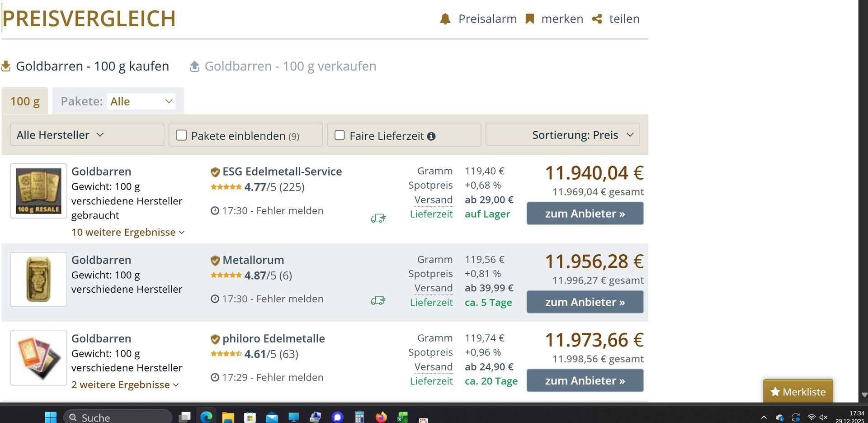Enable the Pakete einblenden checkbox
The width and height of the screenshot is (868, 423).
pyautogui.click(x=181, y=135)
